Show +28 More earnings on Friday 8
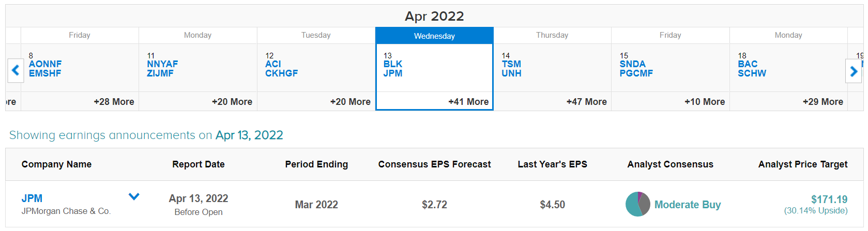868x231 pixels. click(x=114, y=102)
